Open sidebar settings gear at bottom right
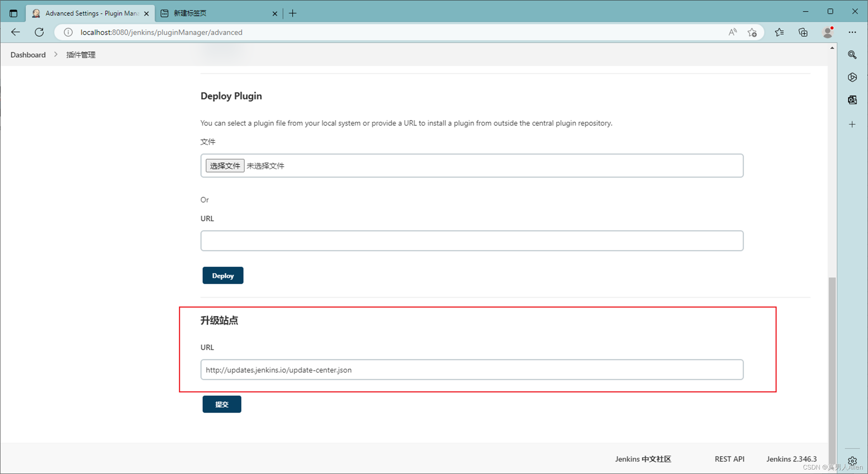The image size is (868, 474). pos(853,461)
